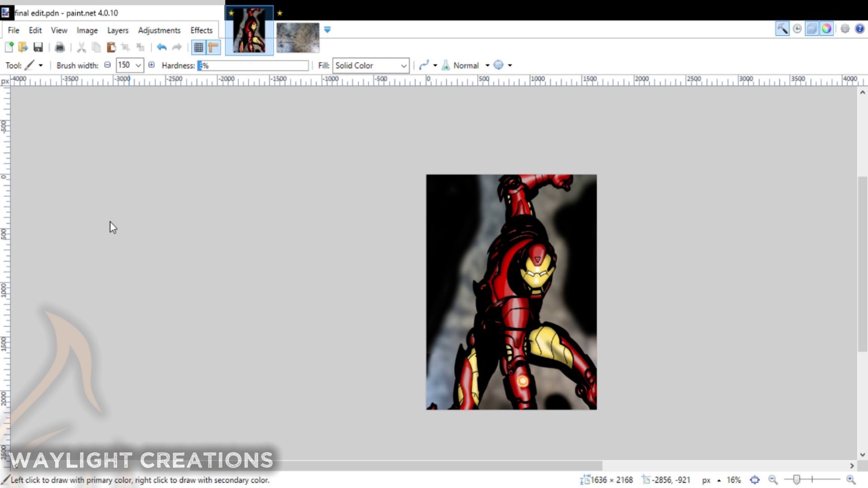Click the image size 1636 × 2168 text

[x=612, y=480]
